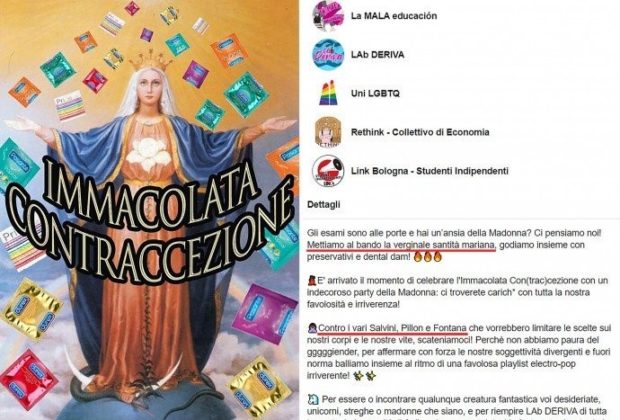Image resolution: width=620 pixels, height=420 pixels.
Task: View the Immacolata Contraccezione event poster
Action: [149, 210]
